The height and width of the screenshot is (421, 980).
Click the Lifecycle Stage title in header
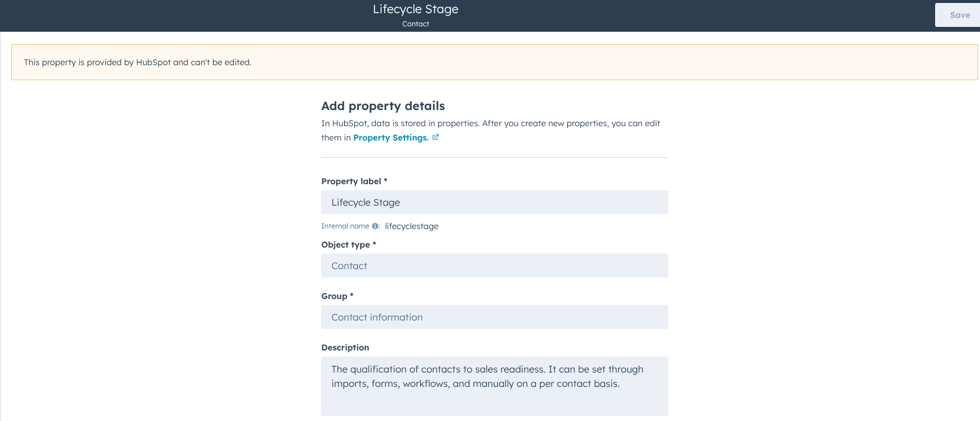click(415, 10)
